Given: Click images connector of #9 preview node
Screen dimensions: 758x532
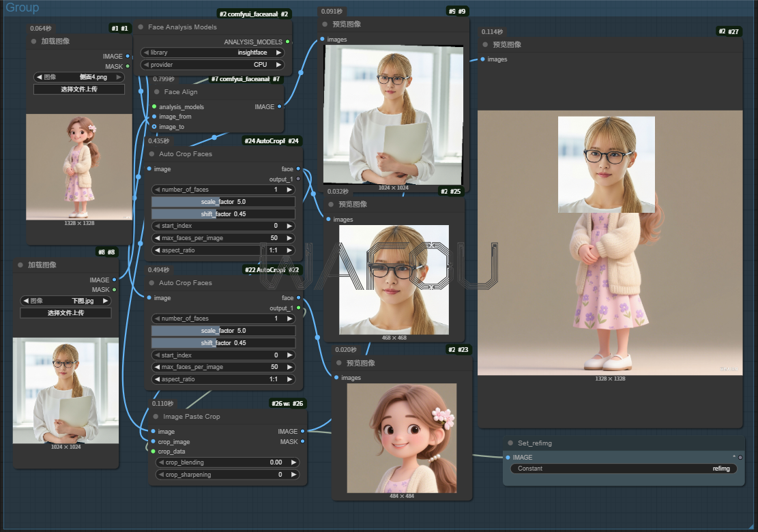Looking at the screenshot, I should (x=322, y=39).
